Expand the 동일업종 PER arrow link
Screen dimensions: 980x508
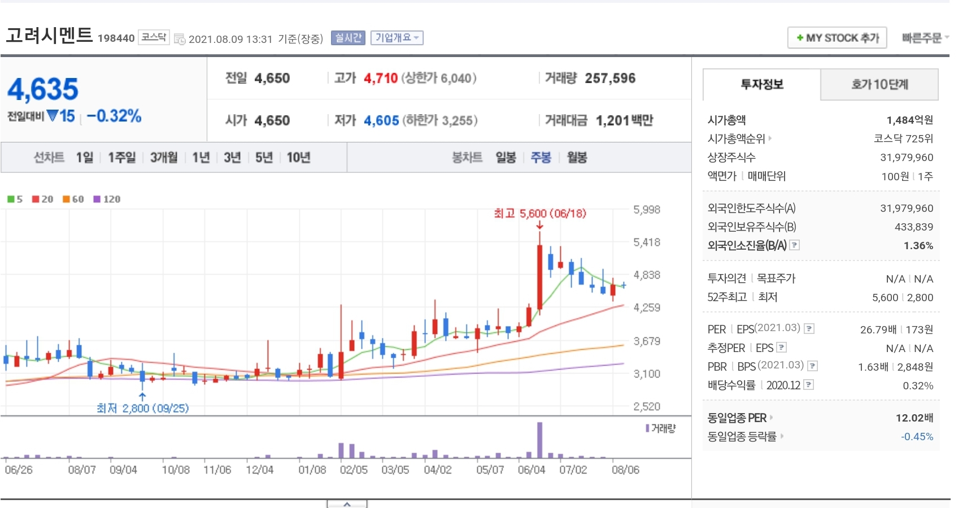(740, 418)
